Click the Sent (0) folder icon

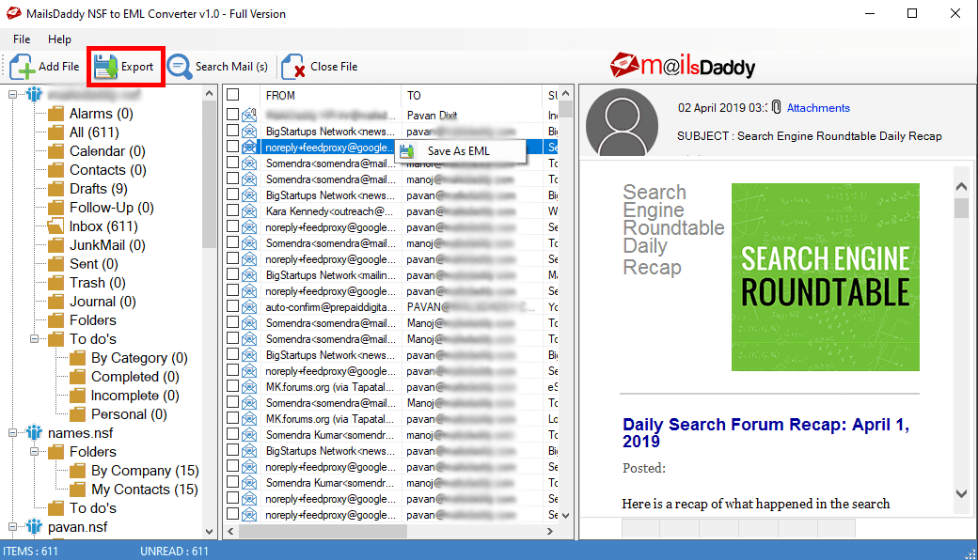[56, 264]
